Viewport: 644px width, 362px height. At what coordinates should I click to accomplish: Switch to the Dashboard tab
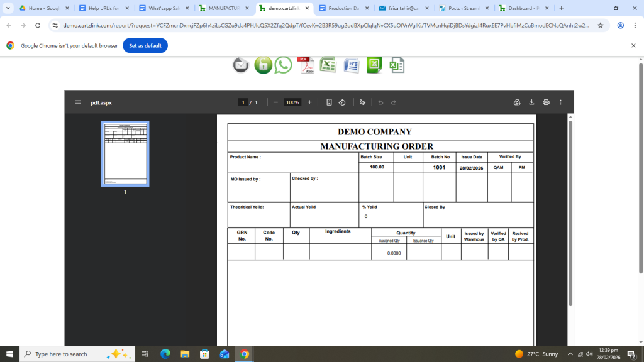tap(521, 8)
